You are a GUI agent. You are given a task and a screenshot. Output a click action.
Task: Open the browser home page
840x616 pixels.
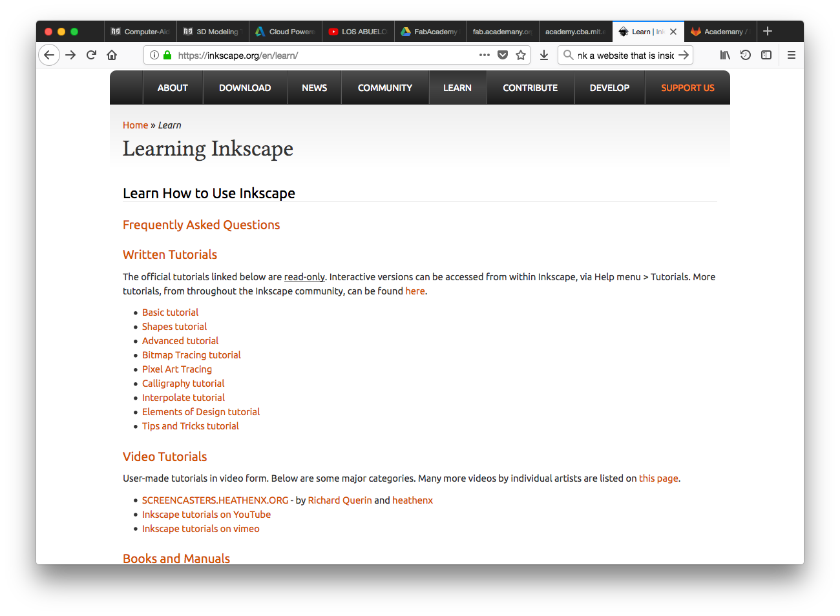click(112, 56)
